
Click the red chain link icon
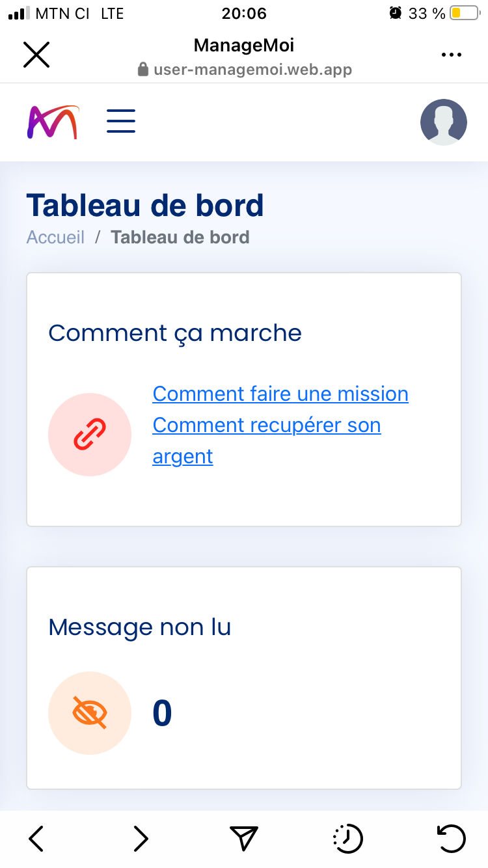tap(90, 435)
